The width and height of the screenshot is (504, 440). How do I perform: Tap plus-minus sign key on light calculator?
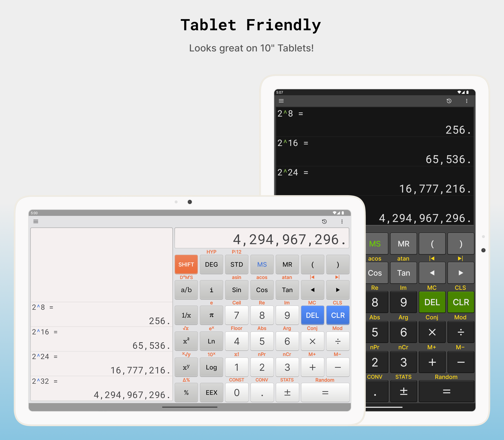(x=287, y=393)
